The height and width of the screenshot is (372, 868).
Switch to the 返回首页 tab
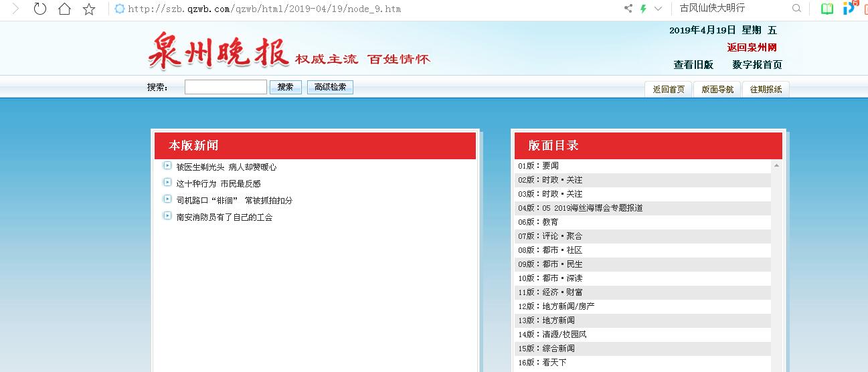coord(669,90)
